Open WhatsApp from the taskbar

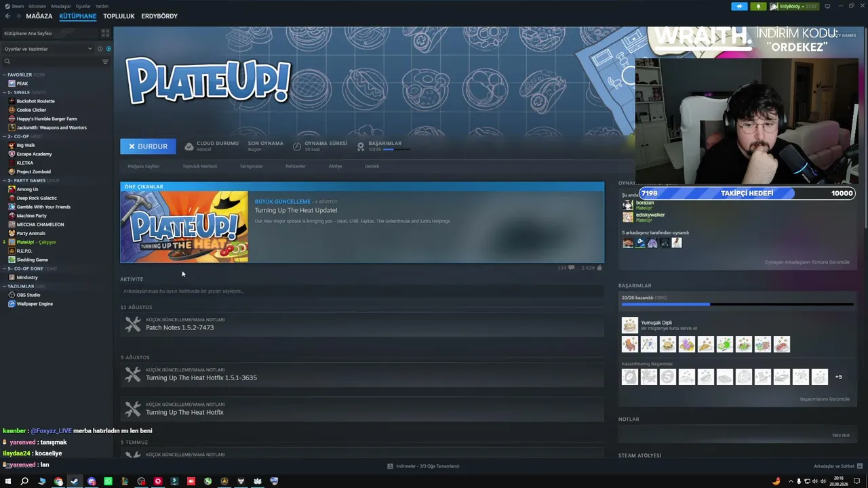108,481
